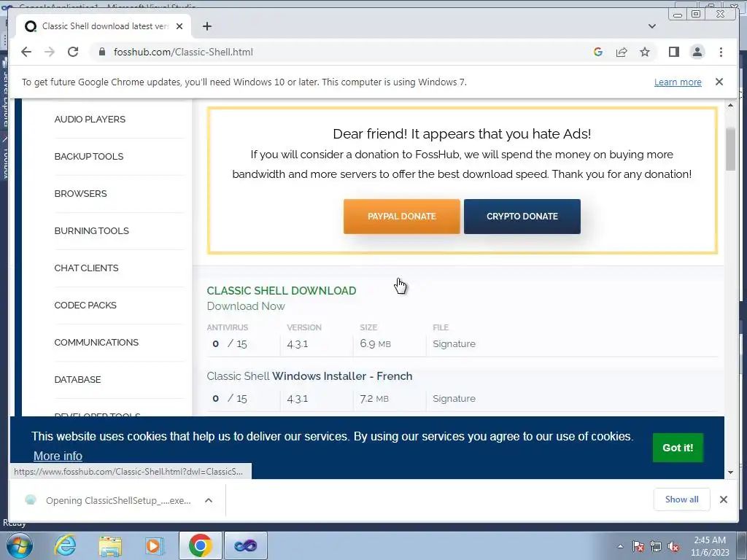This screenshot has height=560, width=747.
Task: Open Chat Clients category
Action: [86, 268]
